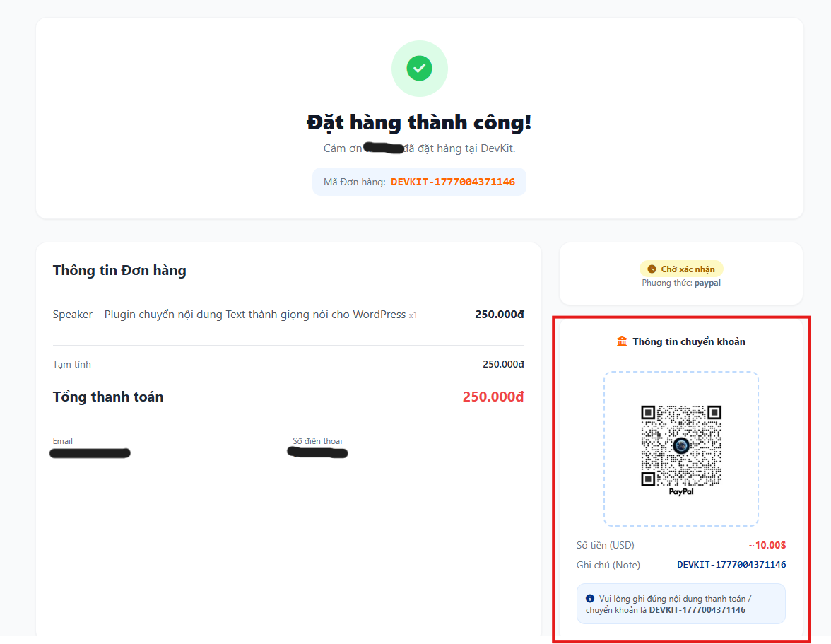Viewport: 831px width, 644px height.
Task: Click the red Tổng thanh toán total 250.000đ
Action: pos(493,397)
